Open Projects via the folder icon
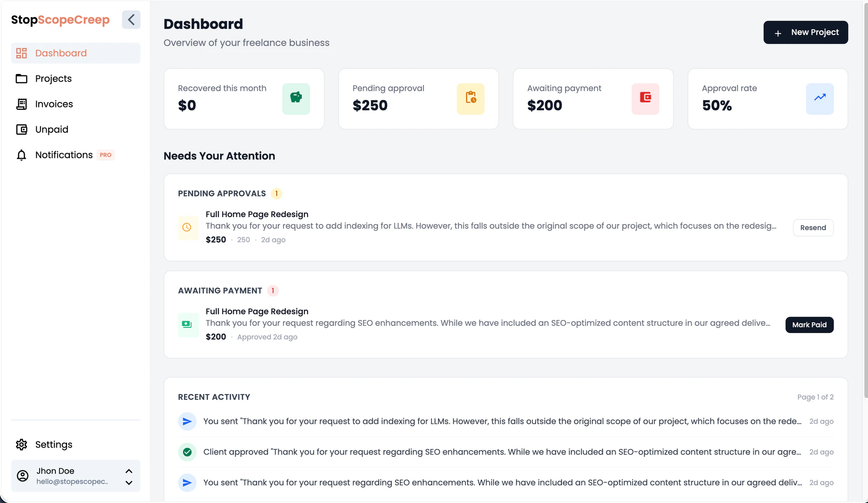 point(21,78)
